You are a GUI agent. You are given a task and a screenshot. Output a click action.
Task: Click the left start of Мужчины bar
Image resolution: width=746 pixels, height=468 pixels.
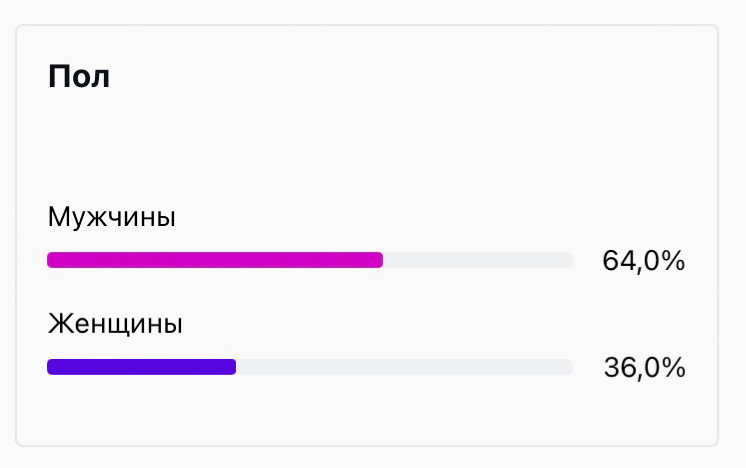[51, 260]
